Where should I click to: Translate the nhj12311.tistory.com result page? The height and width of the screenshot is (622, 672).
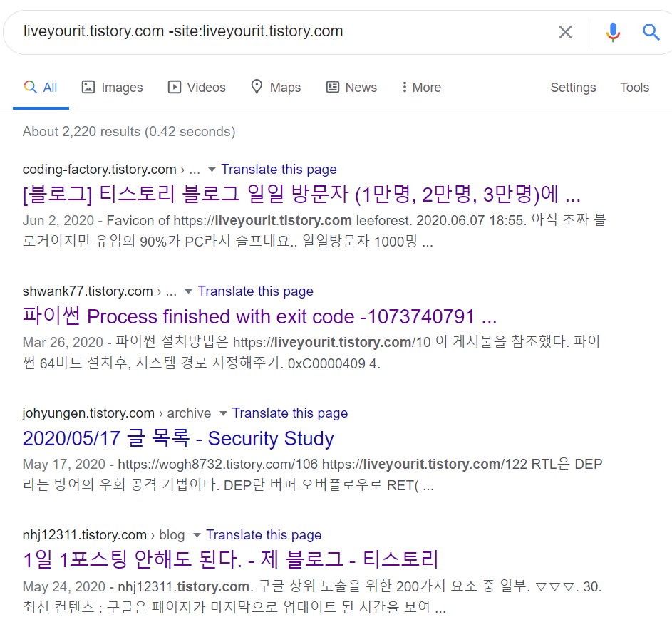264,534
